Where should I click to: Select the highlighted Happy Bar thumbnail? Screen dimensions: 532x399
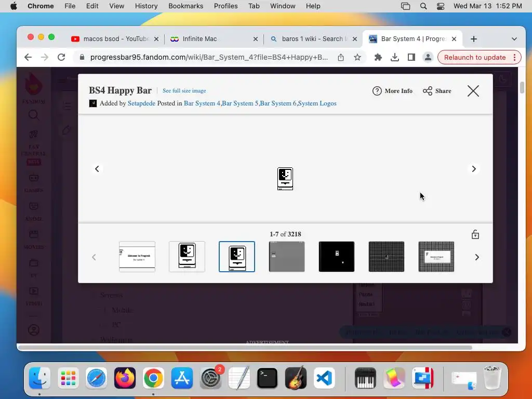[237, 257]
